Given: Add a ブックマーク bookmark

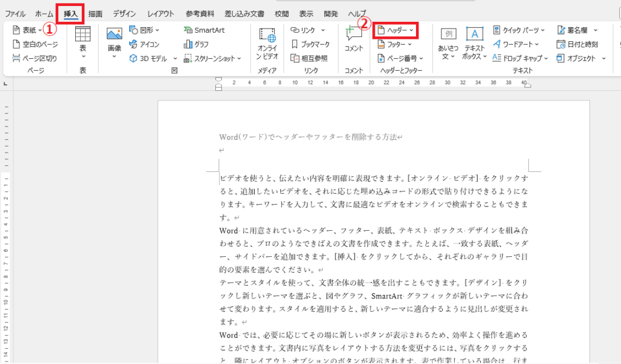Looking at the screenshot, I should (310, 44).
